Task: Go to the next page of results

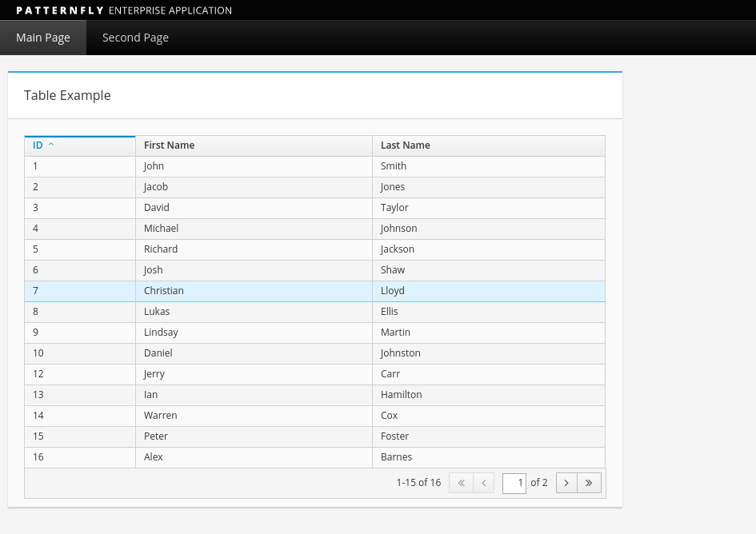Action: coord(566,483)
